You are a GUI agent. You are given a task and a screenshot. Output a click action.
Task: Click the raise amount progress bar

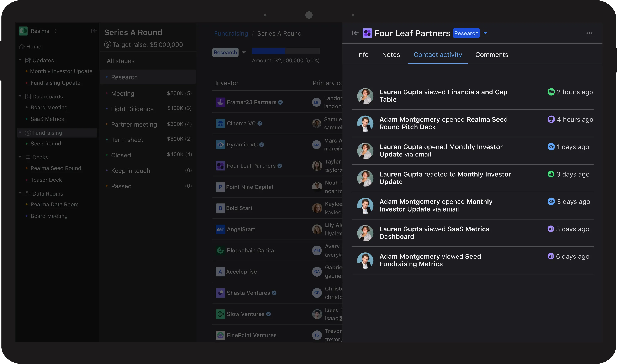(286, 51)
